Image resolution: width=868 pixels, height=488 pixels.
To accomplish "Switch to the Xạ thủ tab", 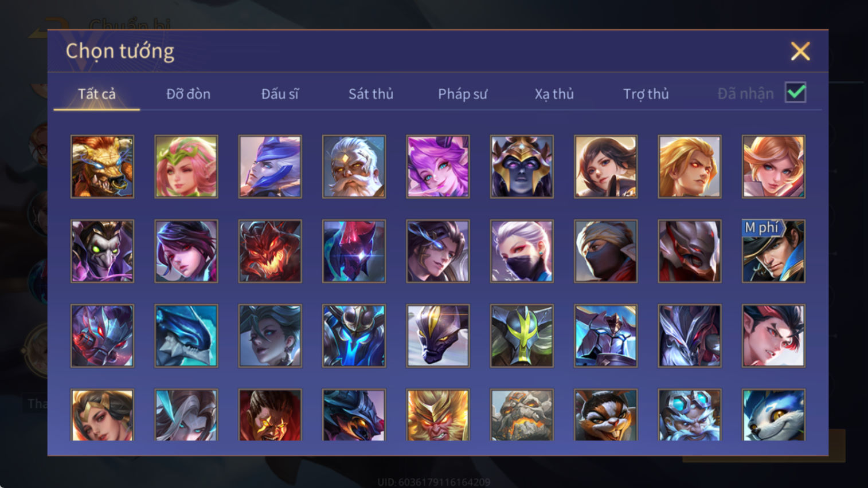I will (554, 94).
